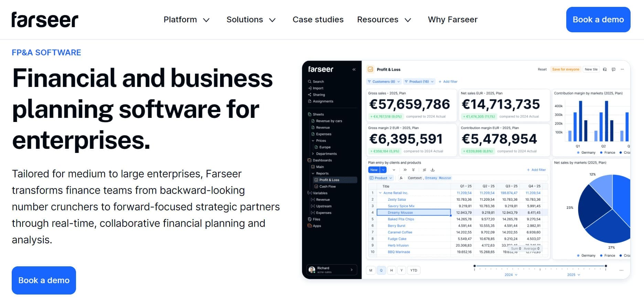Select the YTD period toggle
Image resolution: width=644 pixels, height=300 pixels.
pos(414,270)
